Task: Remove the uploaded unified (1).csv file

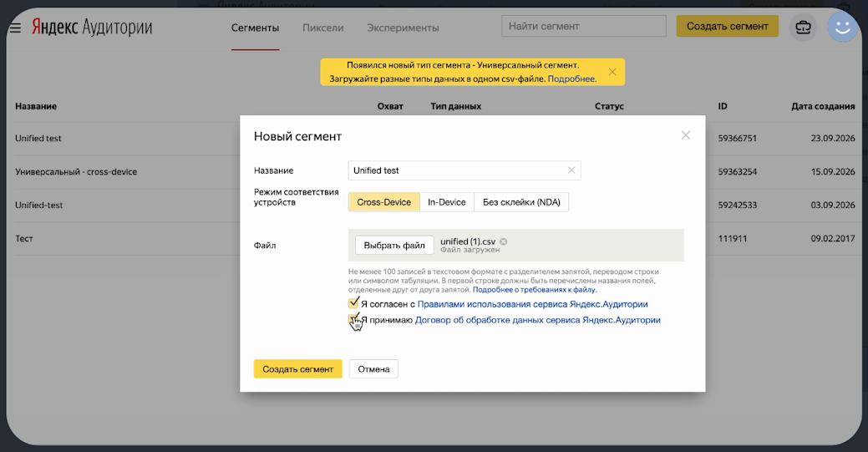Action: (503, 241)
